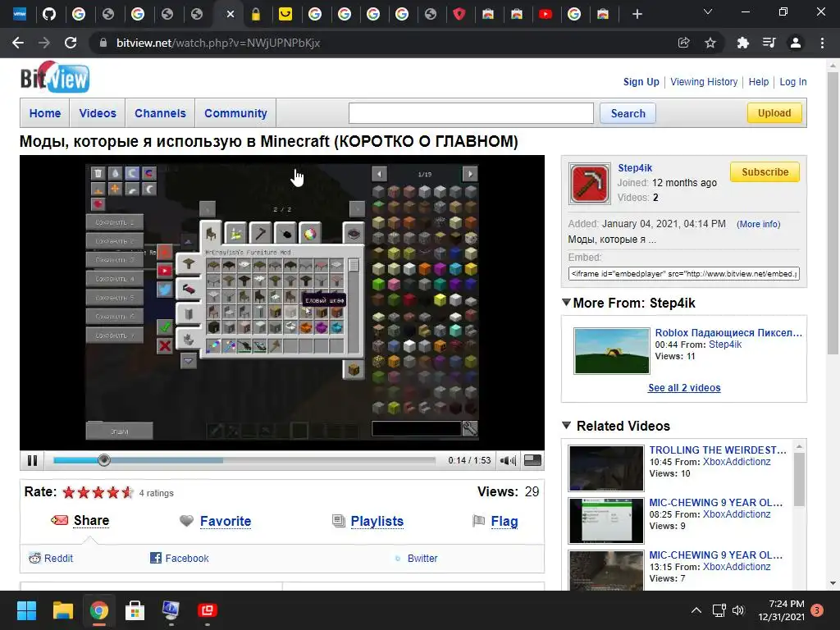Toggle fullscreen player mode icon

pyautogui.click(x=532, y=460)
